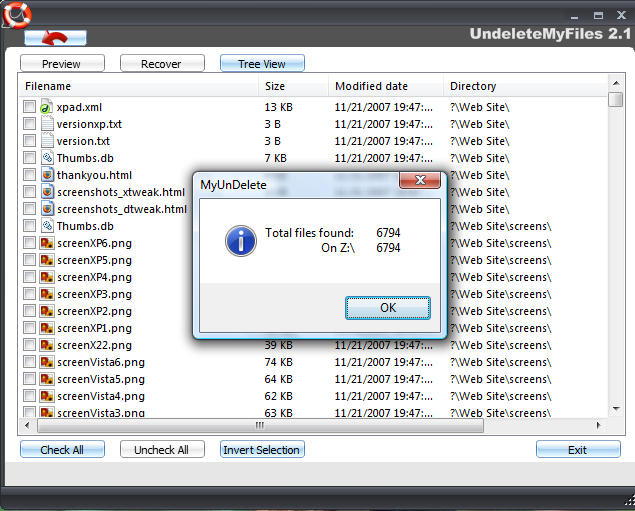The width and height of the screenshot is (635, 511).
Task: Click the red back arrow button
Action: pos(55,38)
